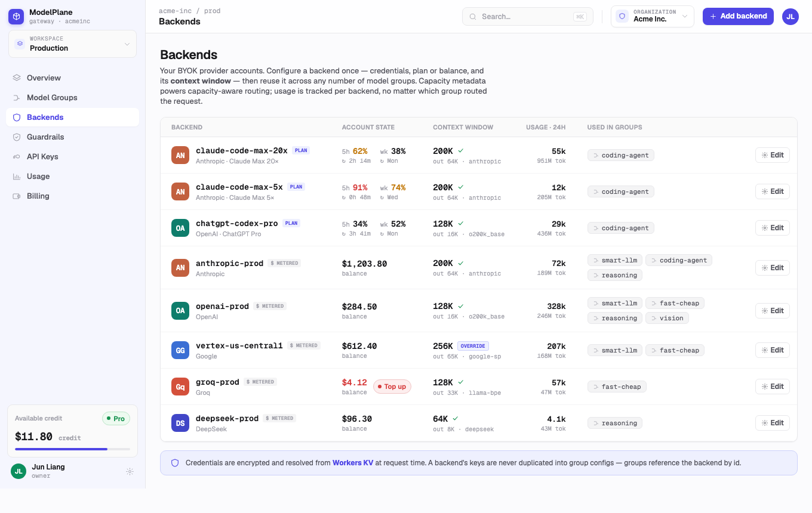Viewport: 812px width, 513px height.
Task: Click the available credit progress bar
Action: pos(72,449)
